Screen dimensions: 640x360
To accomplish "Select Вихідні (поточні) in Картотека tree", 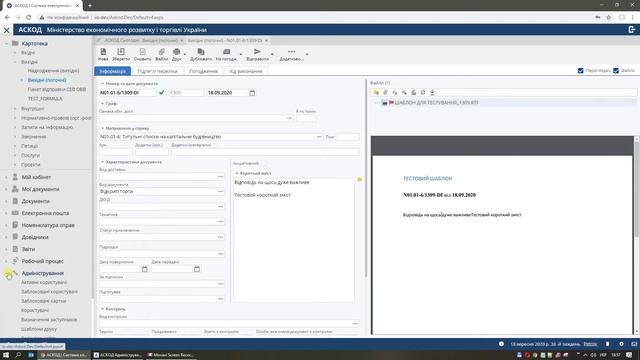I will (47, 80).
